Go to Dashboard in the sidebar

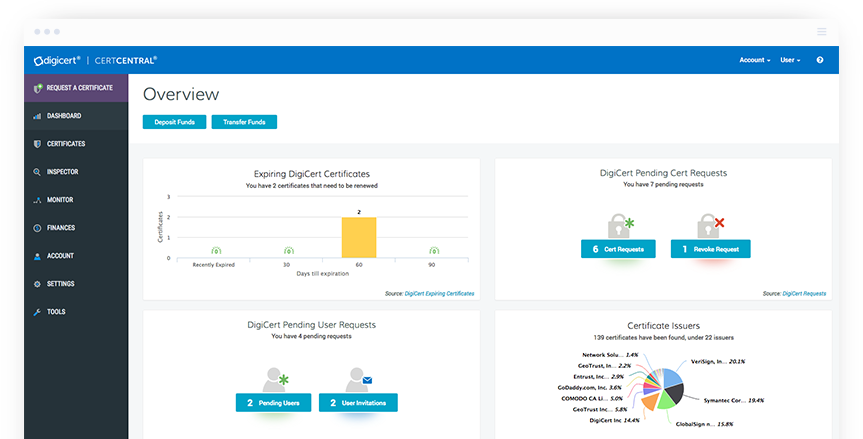point(76,116)
